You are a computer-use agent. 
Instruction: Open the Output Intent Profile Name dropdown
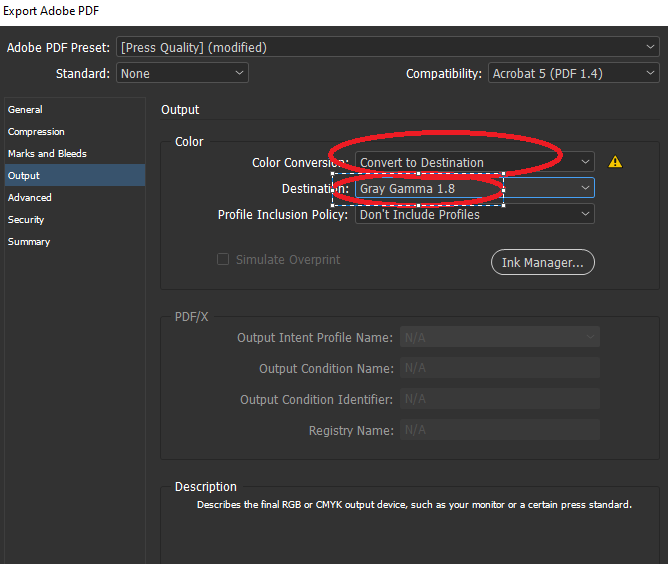500,337
